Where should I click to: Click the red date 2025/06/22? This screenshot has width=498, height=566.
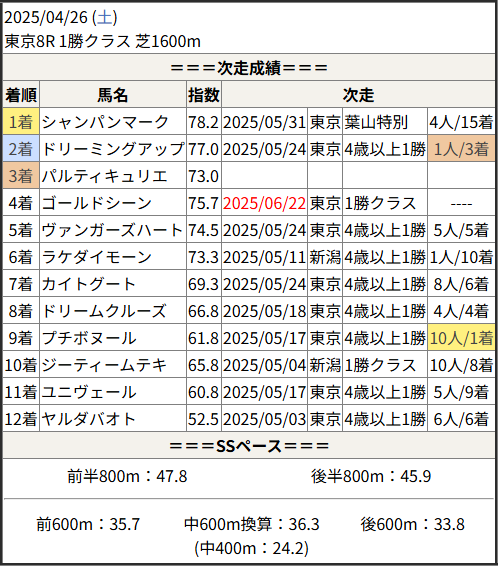tap(264, 203)
